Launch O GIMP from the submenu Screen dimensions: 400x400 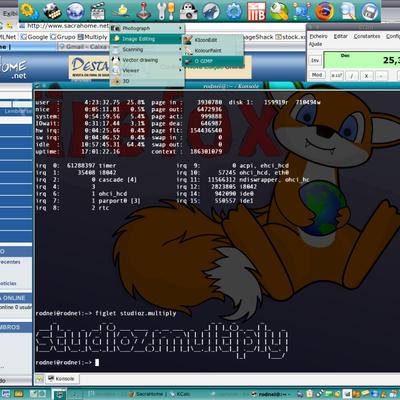tap(213, 61)
